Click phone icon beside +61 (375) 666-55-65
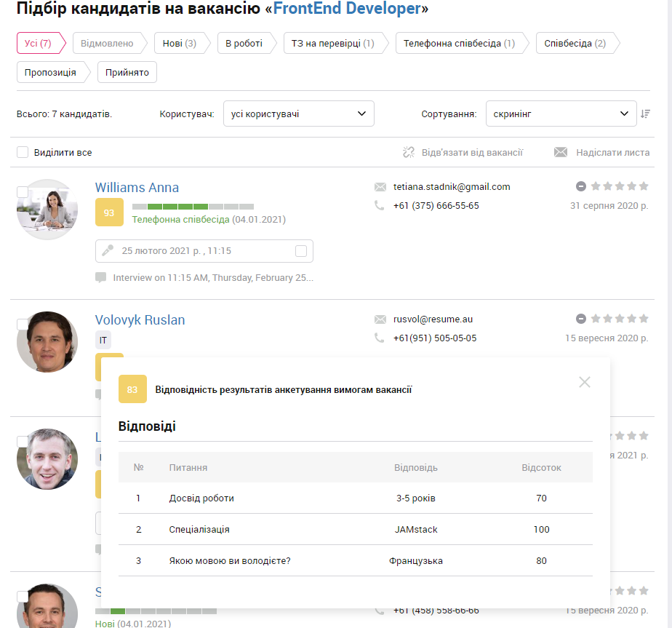This screenshot has width=672, height=628. point(380,205)
